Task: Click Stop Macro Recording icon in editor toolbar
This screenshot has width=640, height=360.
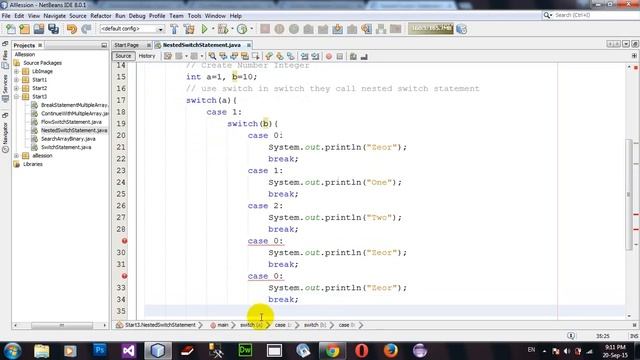Action: tap(340, 56)
